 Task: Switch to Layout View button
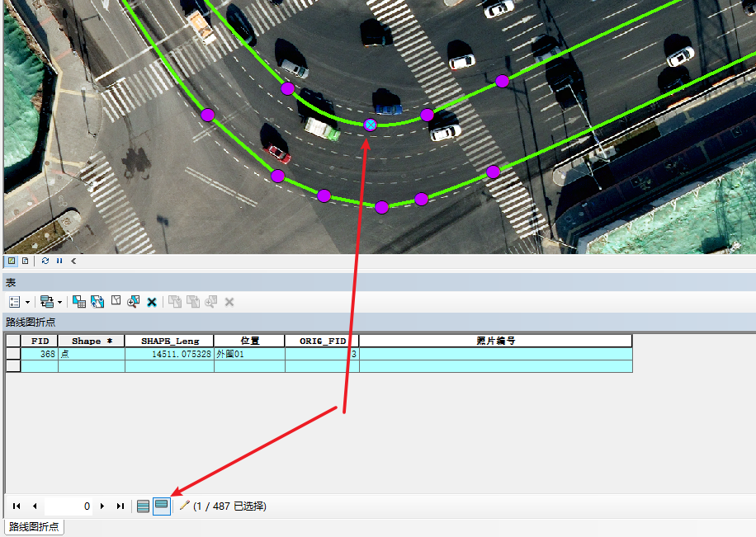[26, 261]
